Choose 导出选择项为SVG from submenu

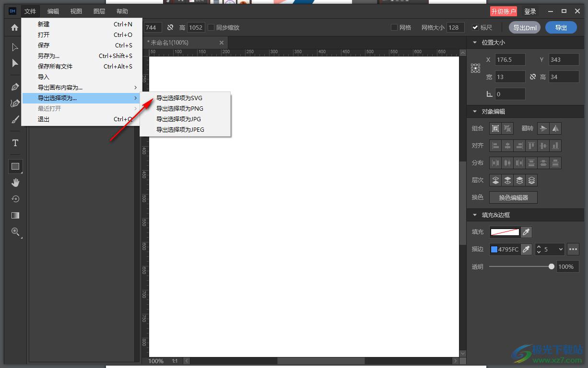point(179,98)
